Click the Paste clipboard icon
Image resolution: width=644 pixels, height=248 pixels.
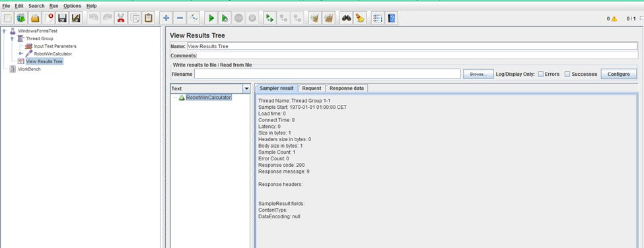point(148,18)
